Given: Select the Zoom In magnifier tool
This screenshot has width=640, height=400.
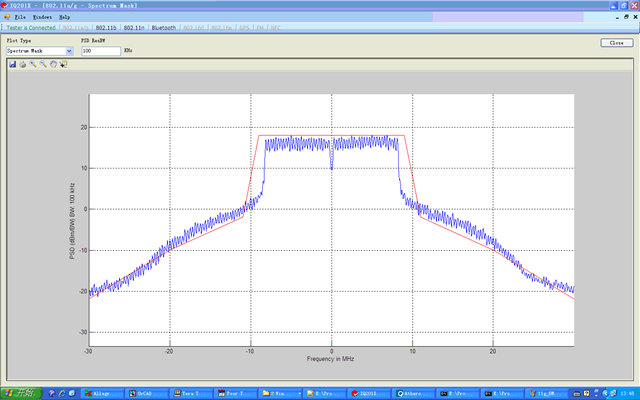Looking at the screenshot, I should click(x=32, y=64).
